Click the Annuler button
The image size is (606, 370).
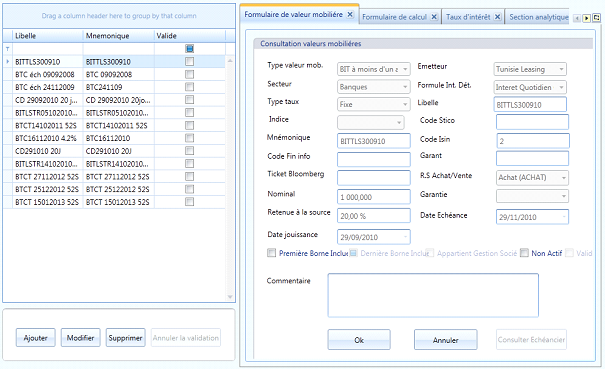446,340
